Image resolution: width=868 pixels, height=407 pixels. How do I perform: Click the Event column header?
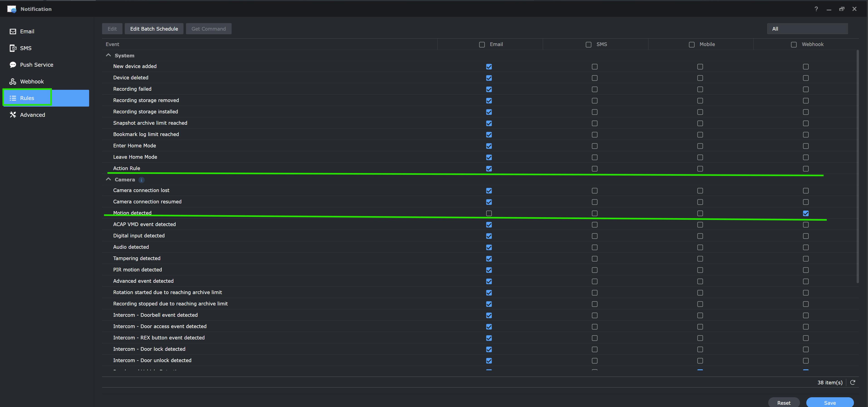[x=270, y=44]
